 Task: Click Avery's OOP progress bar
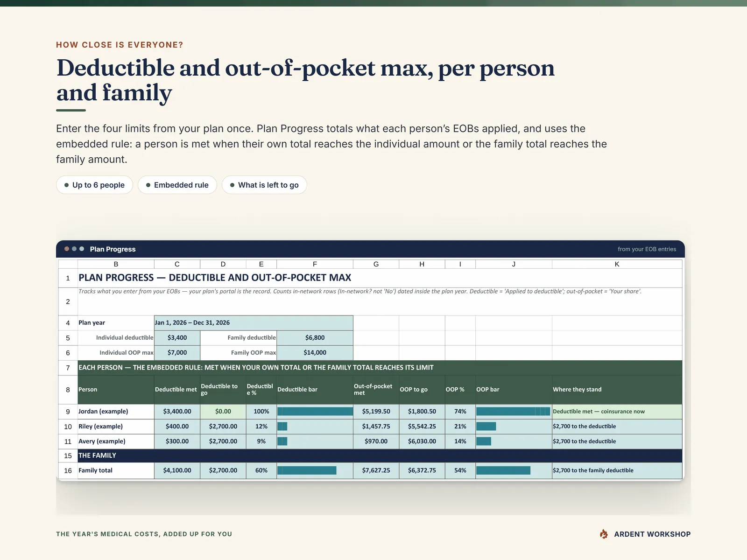point(484,441)
